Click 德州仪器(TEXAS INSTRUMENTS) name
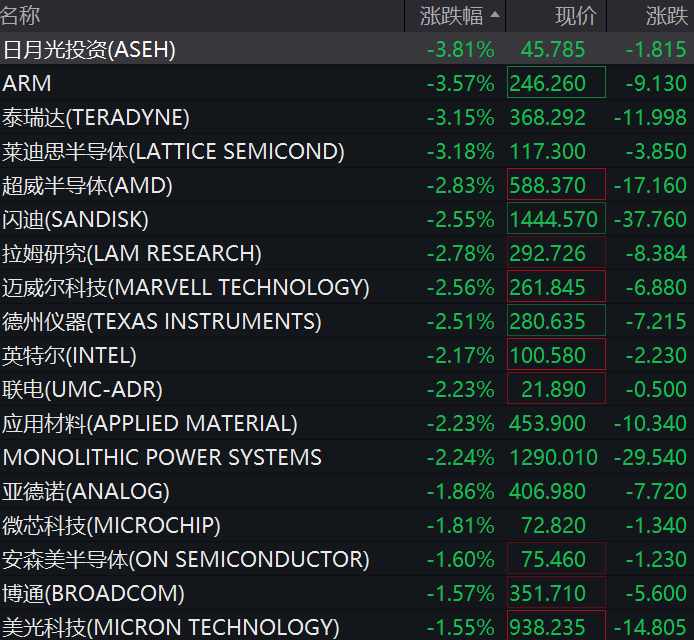694x640 pixels. (162, 322)
